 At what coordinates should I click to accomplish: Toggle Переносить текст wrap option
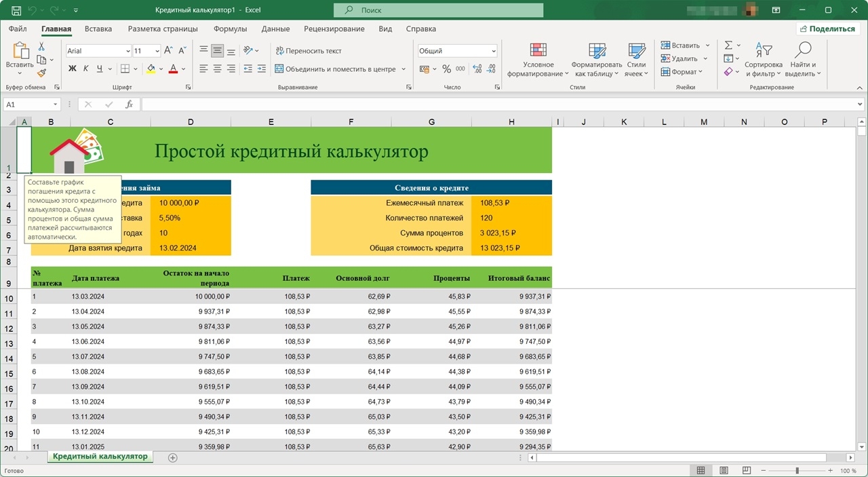[x=308, y=51]
